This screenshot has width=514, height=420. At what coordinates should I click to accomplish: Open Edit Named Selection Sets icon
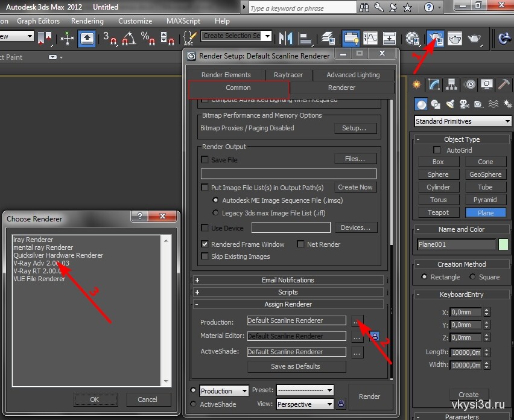coord(190,39)
